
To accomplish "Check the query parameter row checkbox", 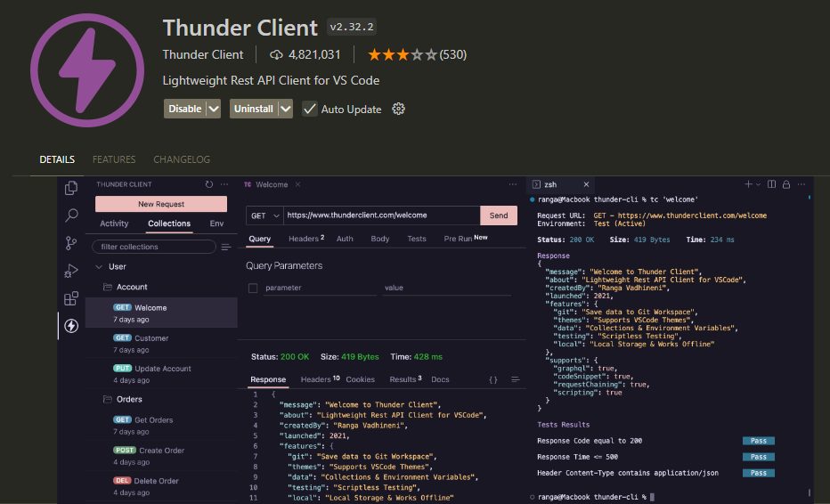I will pos(253,288).
